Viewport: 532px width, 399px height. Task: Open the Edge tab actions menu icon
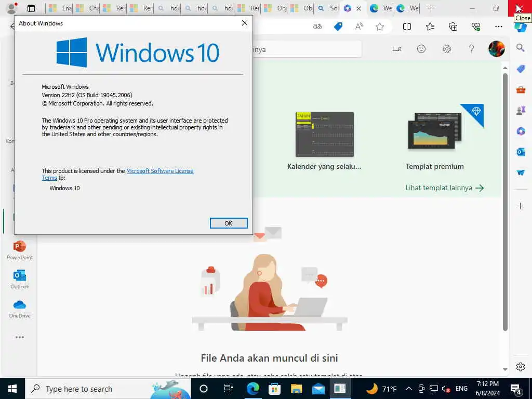click(x=31, y=8)
